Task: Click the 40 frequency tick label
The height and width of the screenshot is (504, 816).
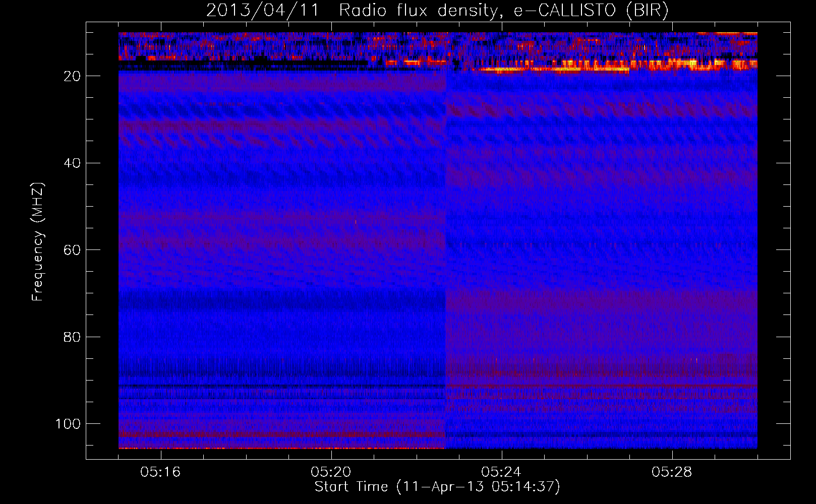Action: click(72, 163)
